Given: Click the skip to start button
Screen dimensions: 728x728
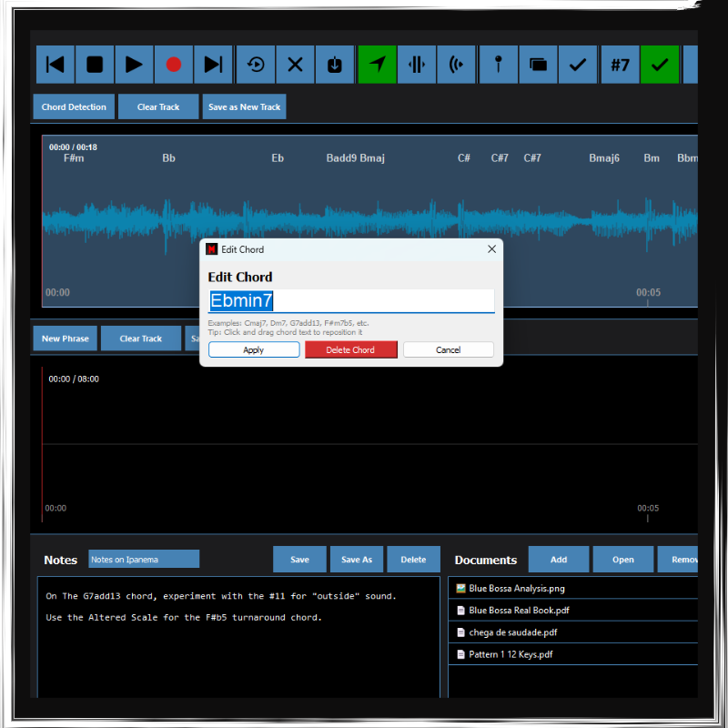Looking at the screenshot, I should coord(56,65).
